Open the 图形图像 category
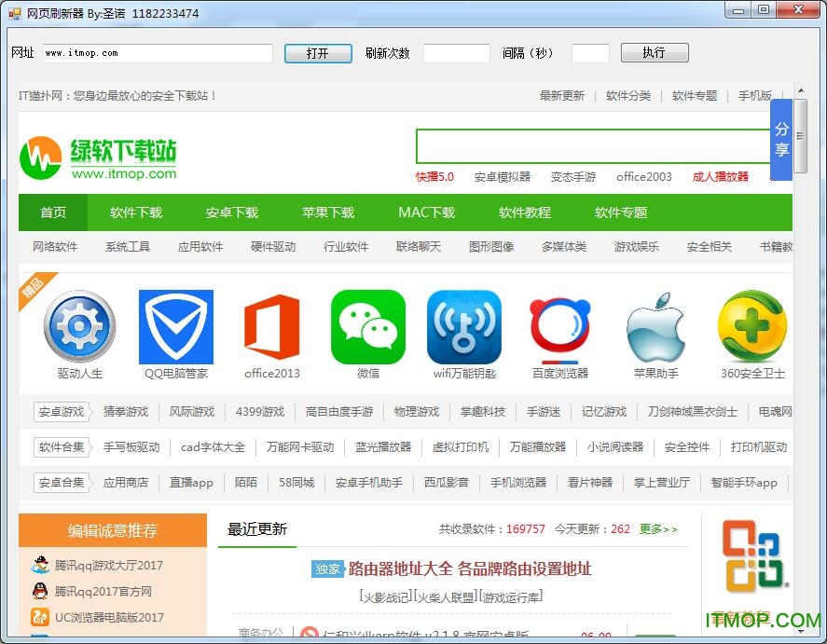 (x=491, y=247)
